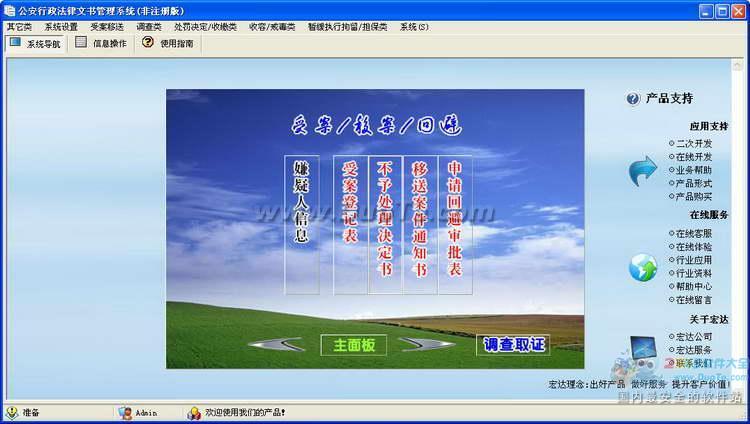
Task: Click the 应用支持 heading
Action: coord(708,126)
